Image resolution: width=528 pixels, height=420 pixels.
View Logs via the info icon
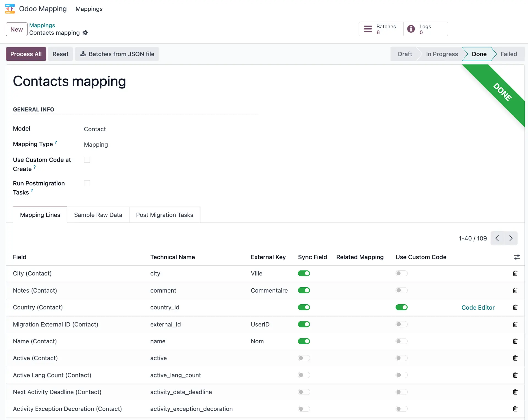tap(411, 29)
